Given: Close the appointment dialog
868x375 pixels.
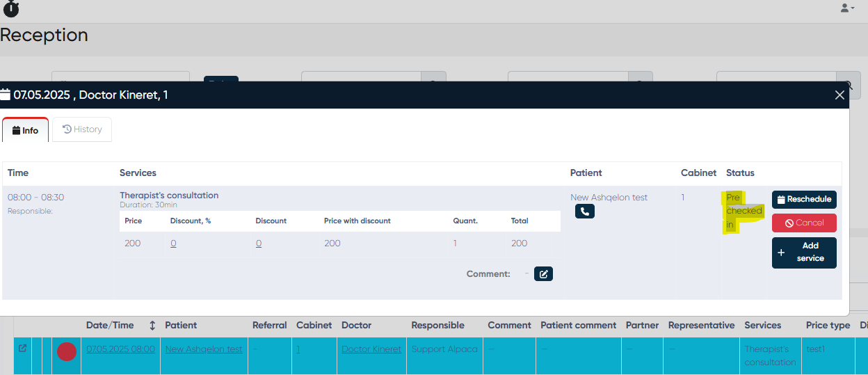Looking at the screenshot, I should (x=839, y=95).
